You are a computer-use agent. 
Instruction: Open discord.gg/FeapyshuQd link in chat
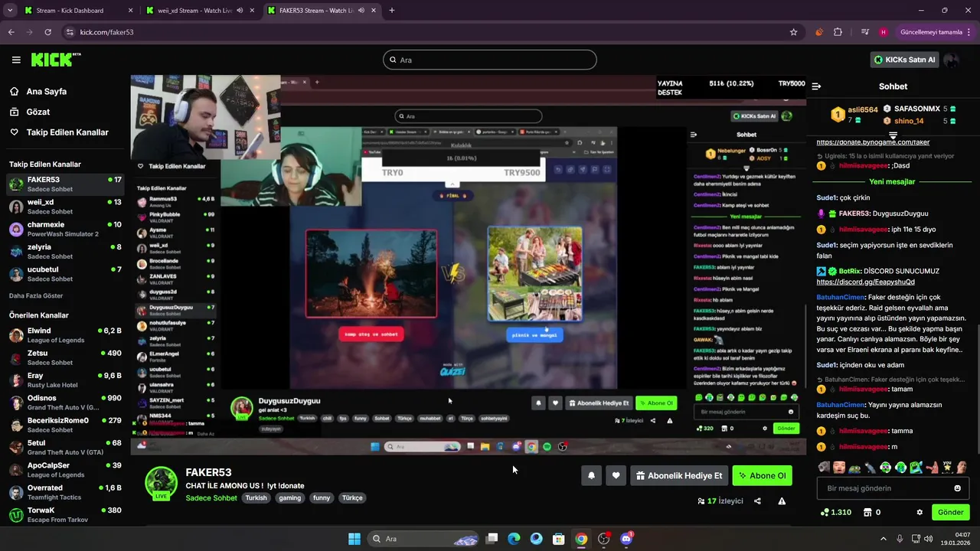point(865,282)
